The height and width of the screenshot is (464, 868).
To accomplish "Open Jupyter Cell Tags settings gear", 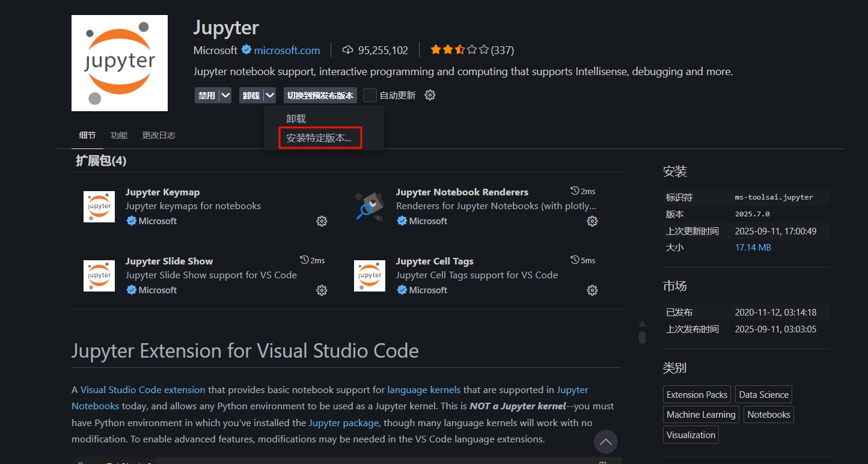I will click(592, 290).
